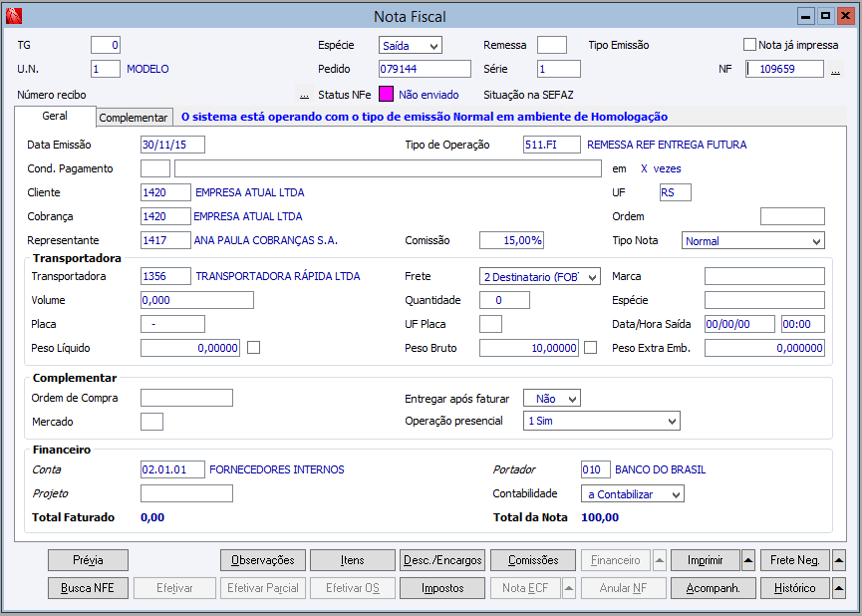This screenshot has height=616, width=862.
Task: Switch to the Complementar tab
Action: click(x=134, y=118)
